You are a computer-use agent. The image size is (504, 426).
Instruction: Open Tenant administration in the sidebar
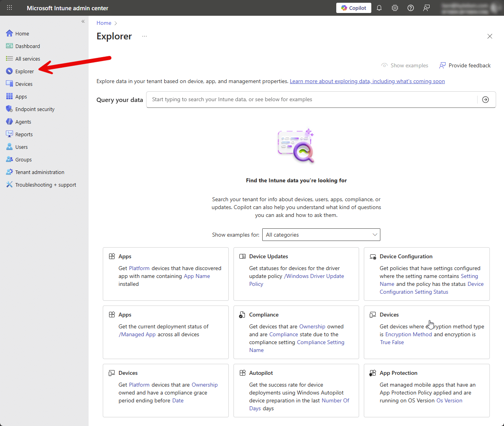(x=39, y=172)
